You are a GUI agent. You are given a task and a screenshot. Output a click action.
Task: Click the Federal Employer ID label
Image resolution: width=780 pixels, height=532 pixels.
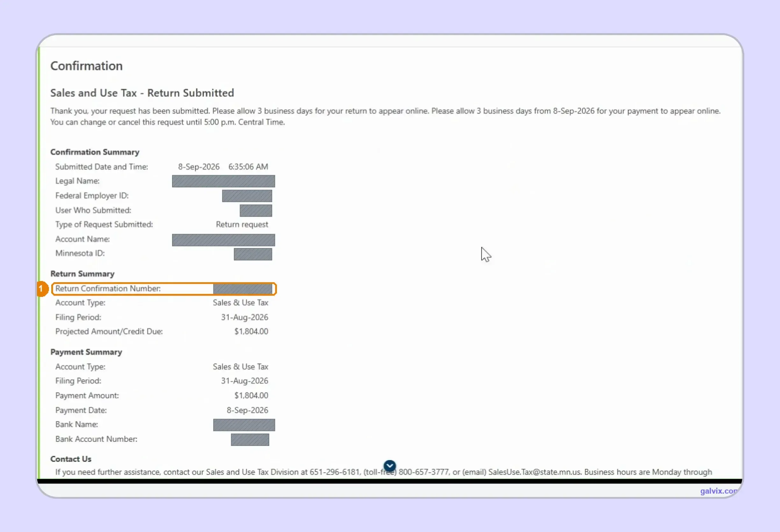click(92, 196)
